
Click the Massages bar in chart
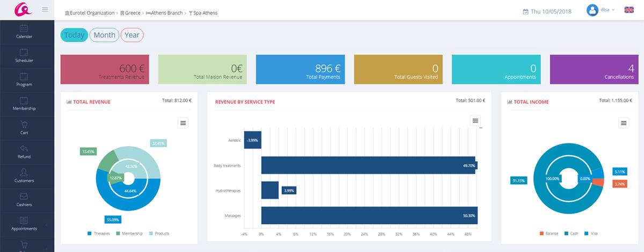tap(369, 215)
